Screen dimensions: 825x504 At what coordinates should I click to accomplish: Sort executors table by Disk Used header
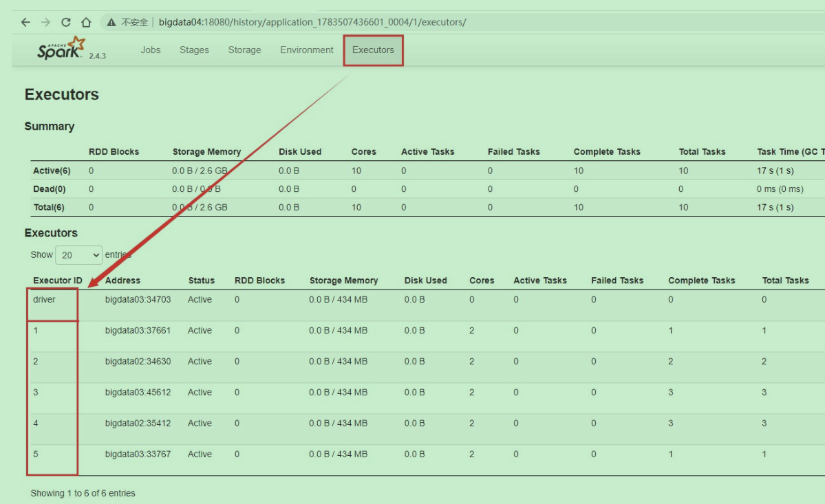(x=426, y=281)
